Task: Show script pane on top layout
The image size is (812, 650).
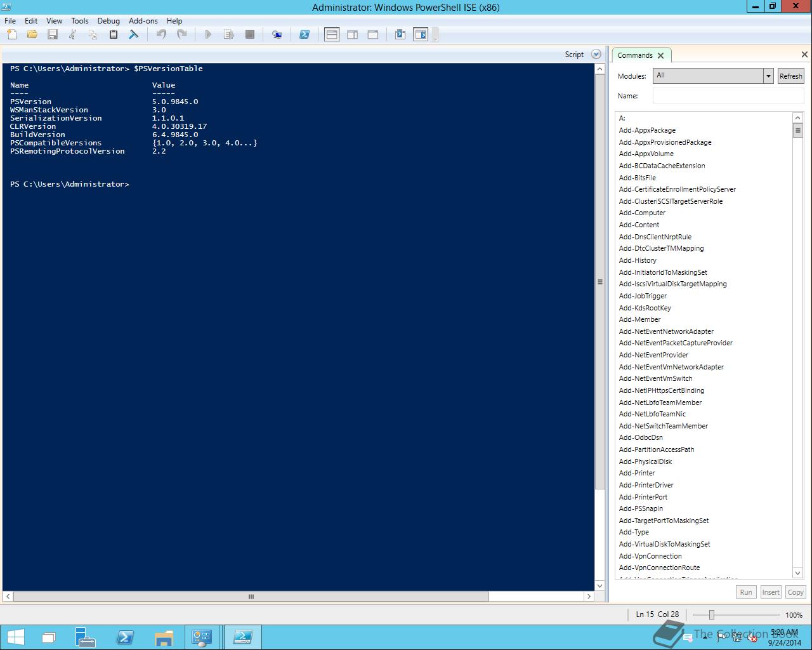Action: point(332,34)
